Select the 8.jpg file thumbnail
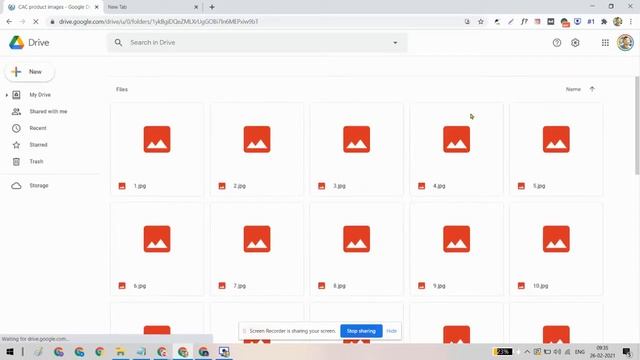This screenshot has width=640, height=360. point(356,239)
